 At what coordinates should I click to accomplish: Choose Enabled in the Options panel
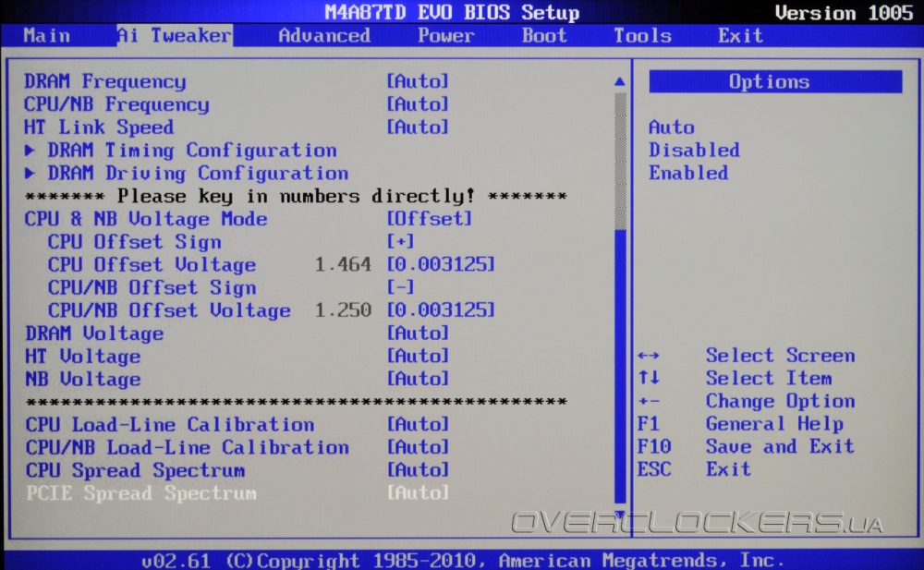pos(688,173)
